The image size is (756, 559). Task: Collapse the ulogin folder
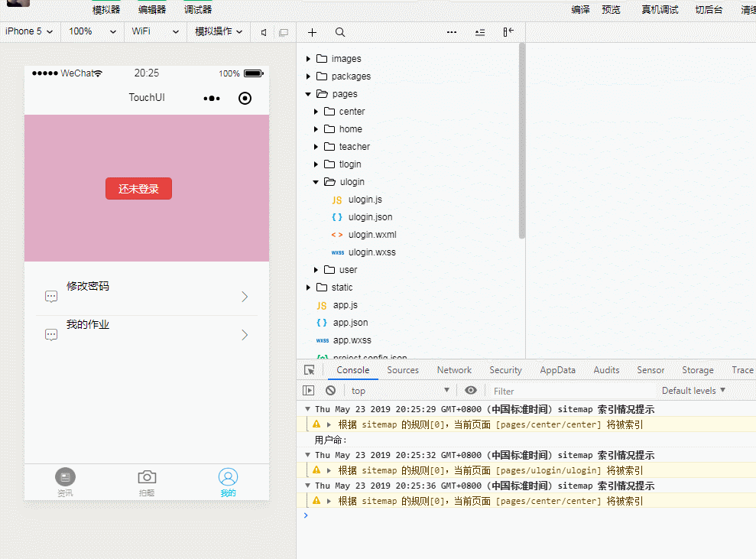click(x=316, y=182)
